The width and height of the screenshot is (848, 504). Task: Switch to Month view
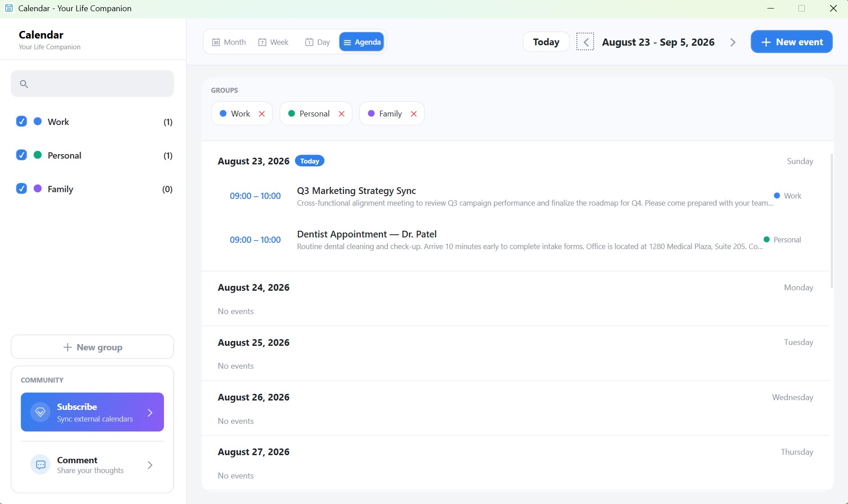coord(229,42)
